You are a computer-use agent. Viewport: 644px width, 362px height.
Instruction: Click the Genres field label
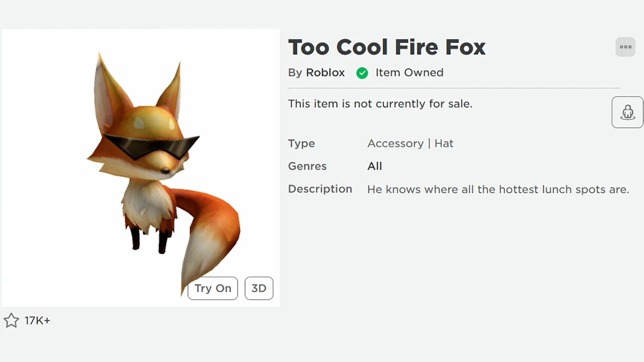(307, 166)
